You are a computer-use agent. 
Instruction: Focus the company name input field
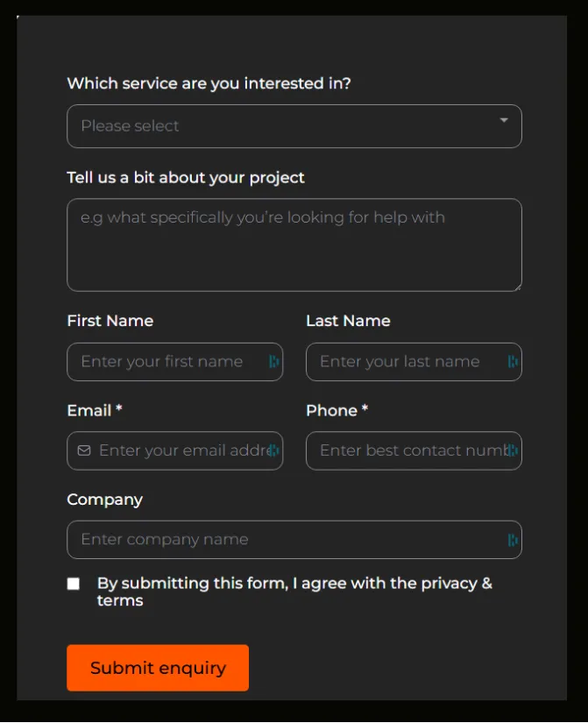(294, 540)
